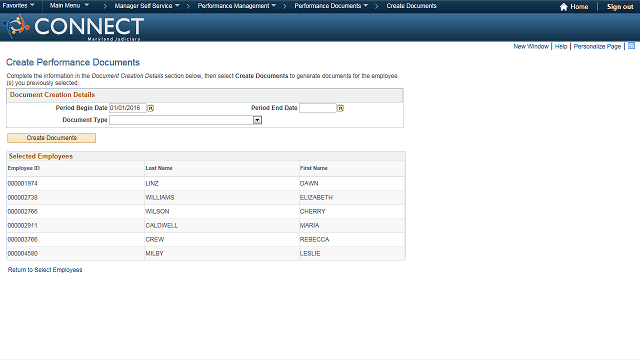640x360 pixels.
Task: Click last name CALDWELL
Action: coord(162,225)
